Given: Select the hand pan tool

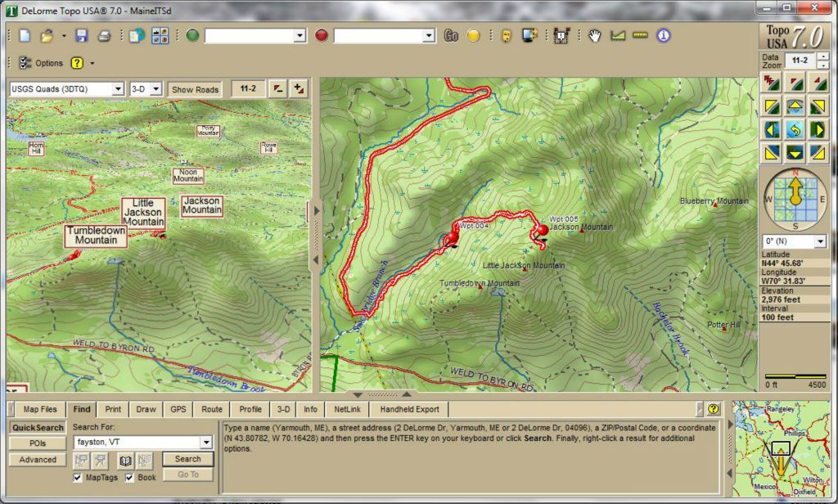Looking at the screenshot, I should [x=595, y=35].
